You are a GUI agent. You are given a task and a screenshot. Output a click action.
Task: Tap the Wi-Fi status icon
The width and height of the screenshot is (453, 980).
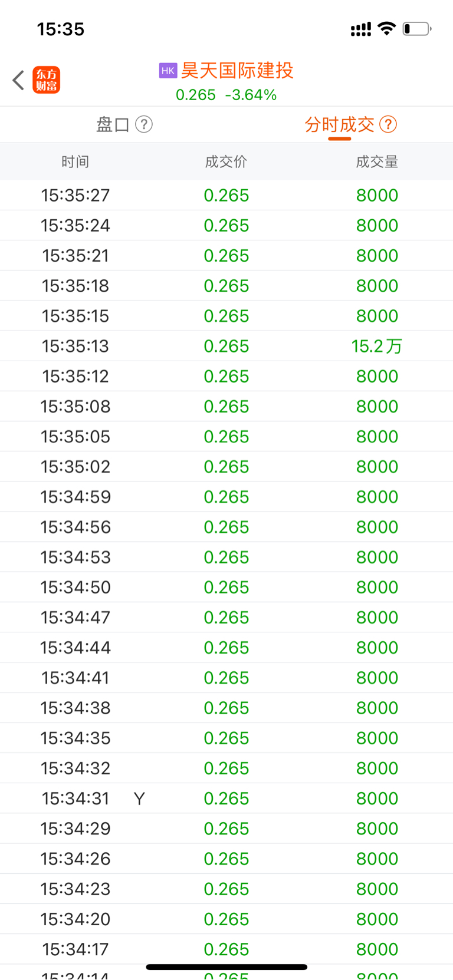[387, 28]
